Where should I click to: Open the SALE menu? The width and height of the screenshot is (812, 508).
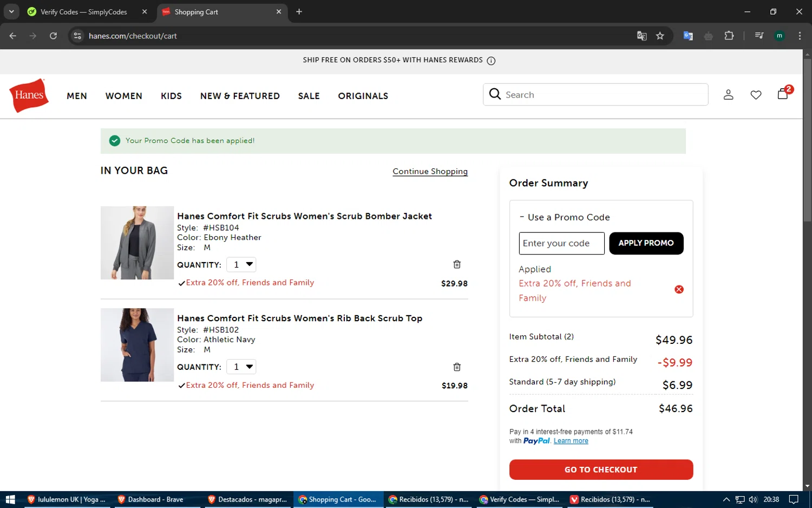point(309,96)
